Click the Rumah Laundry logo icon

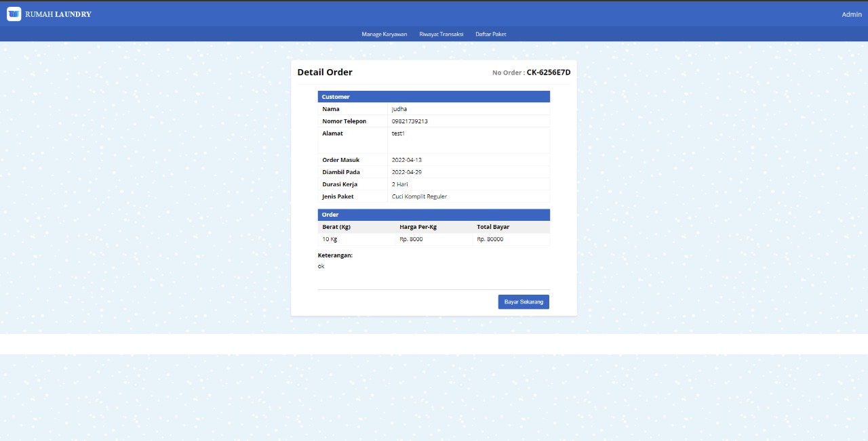click(x=14, y=14)
